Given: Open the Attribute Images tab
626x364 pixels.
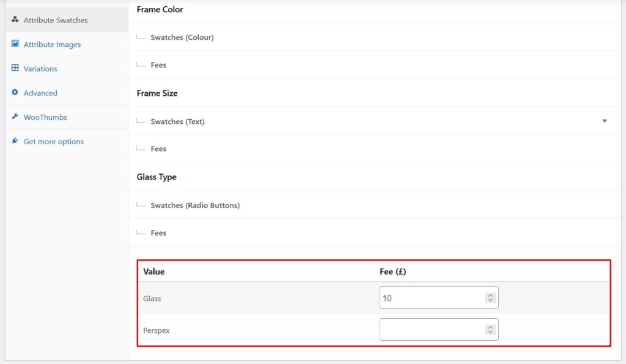Looking at the screenshot, I should pyautogui.click(x=52, y=45).
